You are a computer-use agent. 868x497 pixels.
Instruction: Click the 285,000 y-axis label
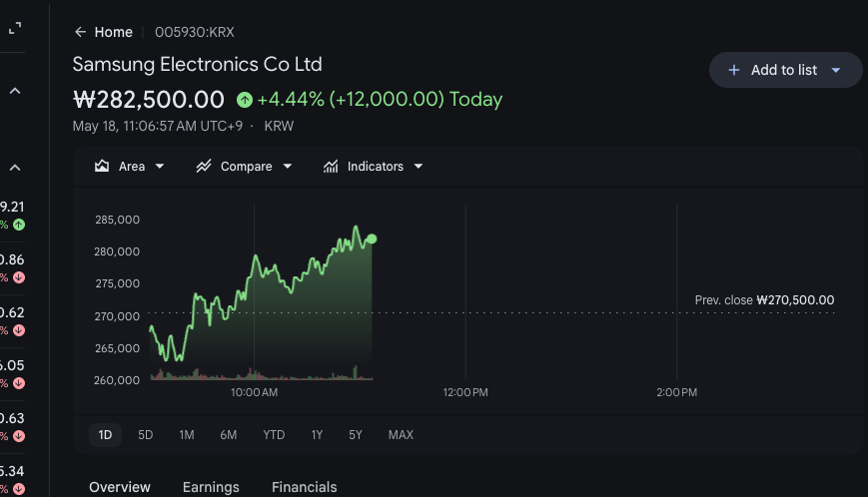(117, 220)
